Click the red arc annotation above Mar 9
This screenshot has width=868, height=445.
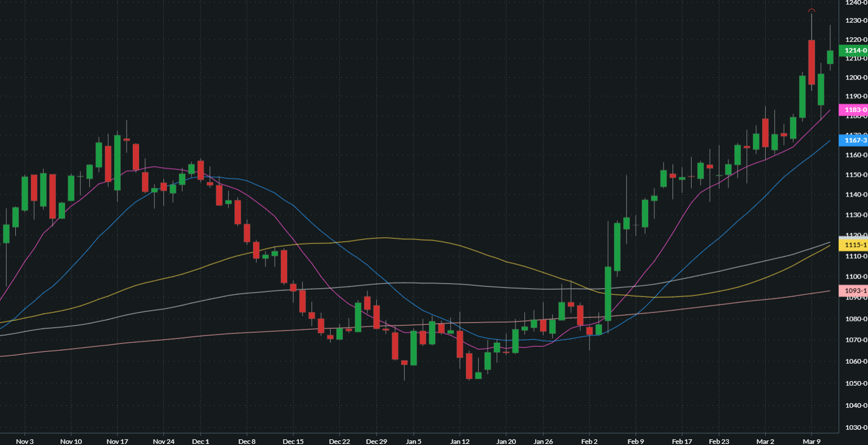[x=812, y=10]
